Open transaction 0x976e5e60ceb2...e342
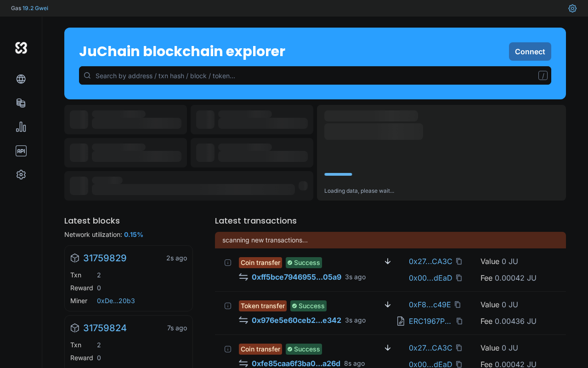Viewport: 588px width, 368px height. point(297,320)
